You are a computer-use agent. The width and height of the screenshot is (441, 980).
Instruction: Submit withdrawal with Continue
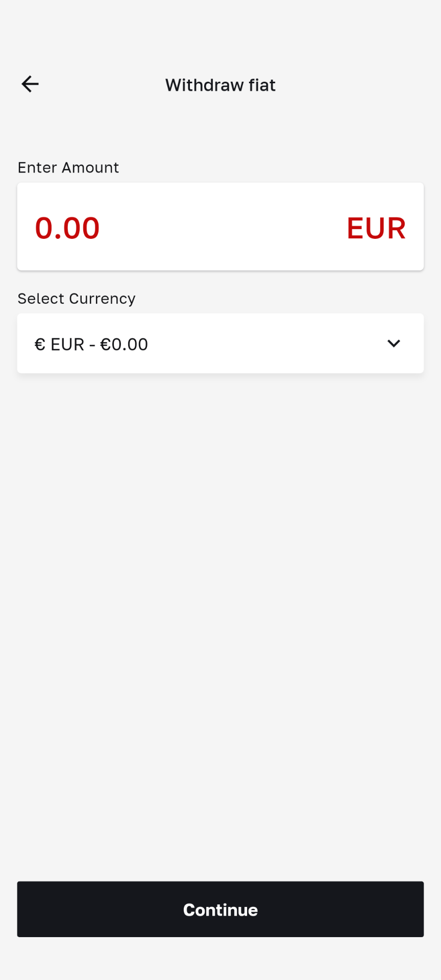tap(220, 909)
